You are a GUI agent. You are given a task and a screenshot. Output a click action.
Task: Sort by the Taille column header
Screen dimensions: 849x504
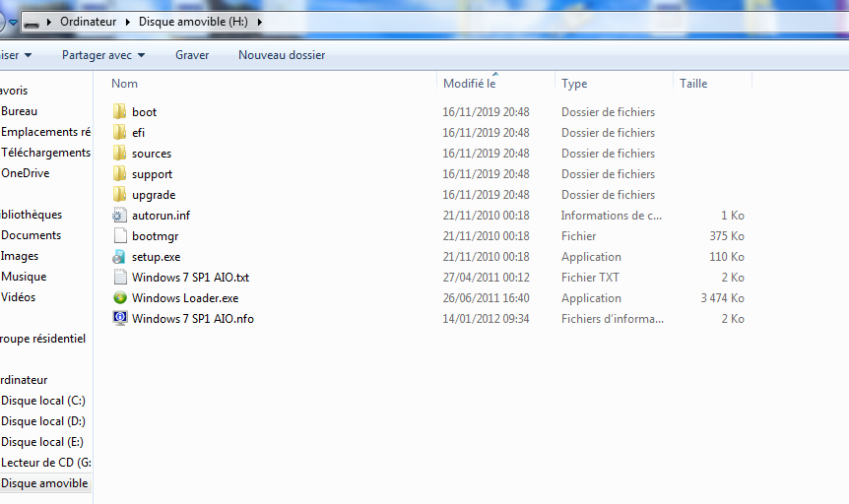click(693, 84)
